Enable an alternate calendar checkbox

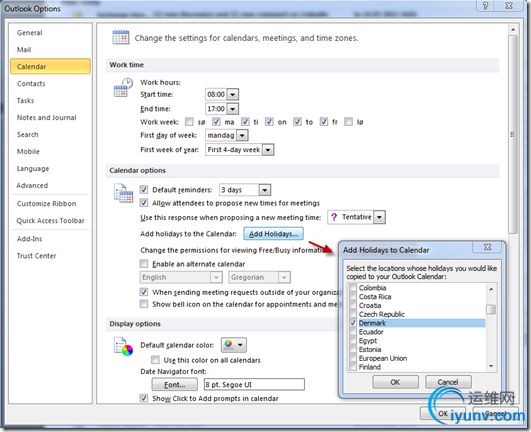pyautogui.click(x=144, y=263)
